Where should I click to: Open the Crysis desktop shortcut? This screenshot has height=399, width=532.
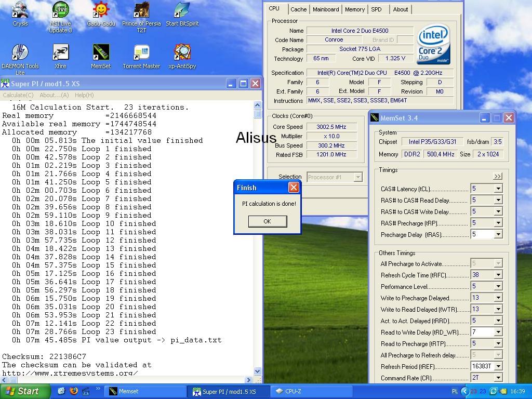click(x=20, y=14)
